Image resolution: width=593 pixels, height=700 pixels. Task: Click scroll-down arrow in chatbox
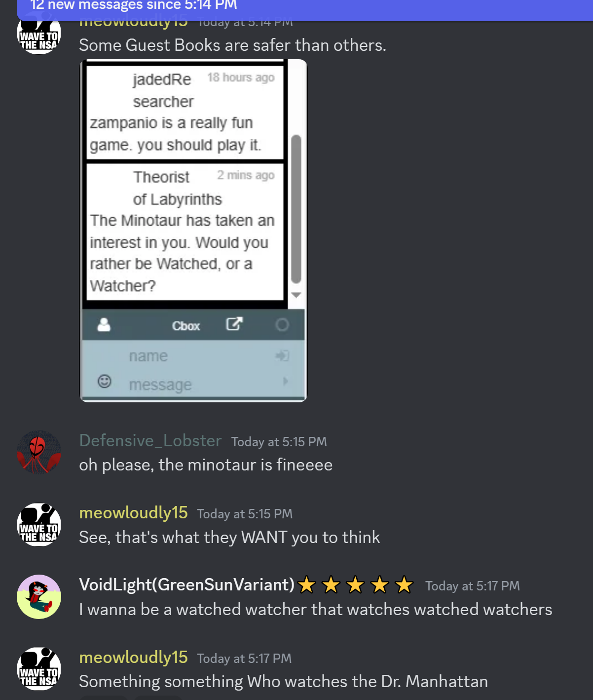(296, 295)
